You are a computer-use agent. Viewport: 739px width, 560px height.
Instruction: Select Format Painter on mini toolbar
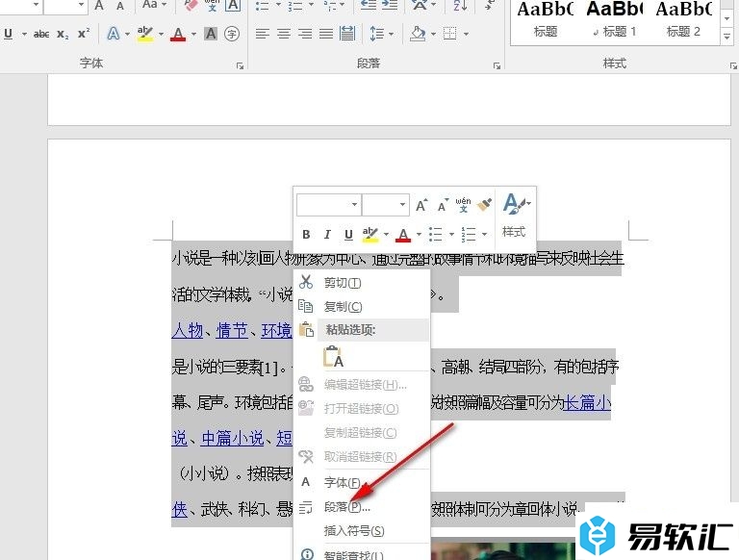point(484,205)
